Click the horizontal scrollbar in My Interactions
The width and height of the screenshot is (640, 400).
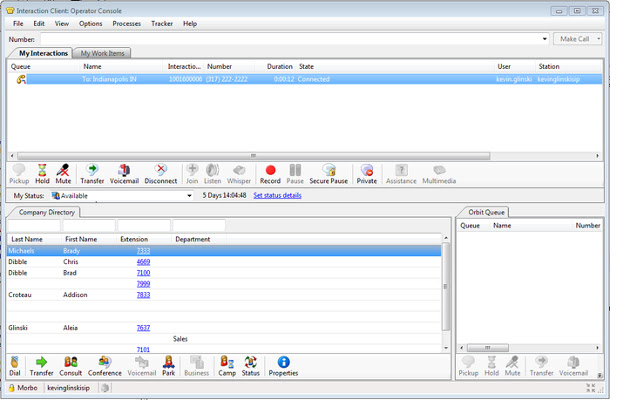tap(253, 156)
